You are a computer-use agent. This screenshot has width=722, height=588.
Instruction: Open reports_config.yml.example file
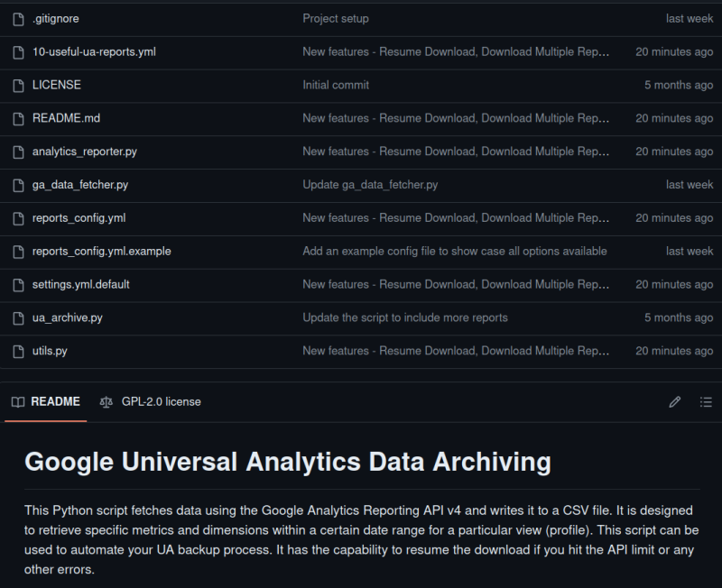click(x=101, y=251)
